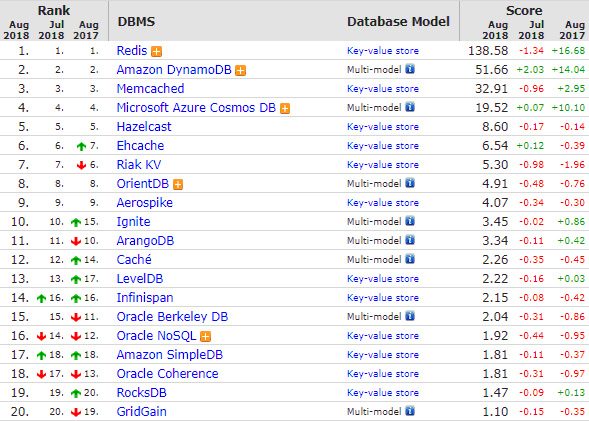Screen dimensions: 589x421
Task: Click the Key-value store link in Aerospike's row
Action: 383,203
